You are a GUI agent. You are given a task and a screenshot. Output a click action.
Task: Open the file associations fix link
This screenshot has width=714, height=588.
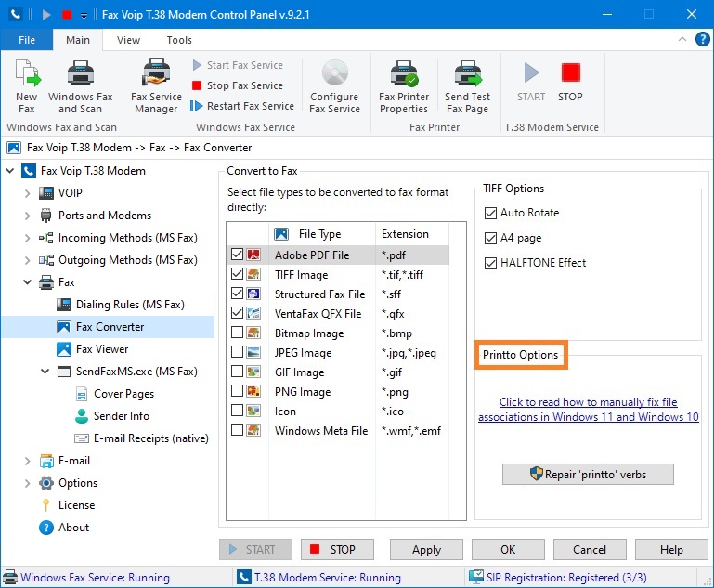(x=589, y=410)
